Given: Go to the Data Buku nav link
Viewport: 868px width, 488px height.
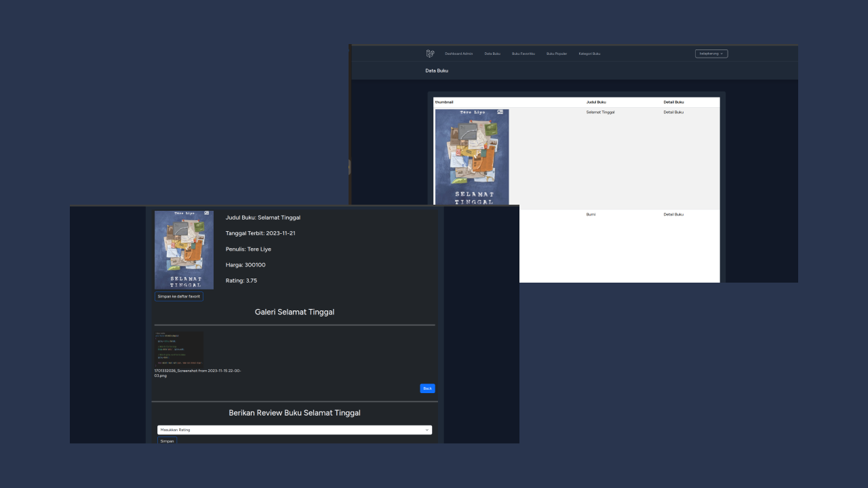Looking at the screenshot, I should pyautogui.click(x=492, y=54).
